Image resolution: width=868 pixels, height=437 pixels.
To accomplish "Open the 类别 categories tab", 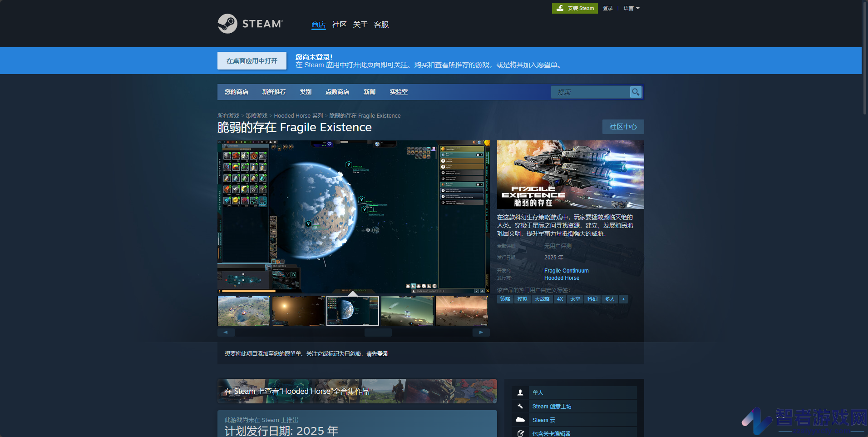I will tap(306, 92).
